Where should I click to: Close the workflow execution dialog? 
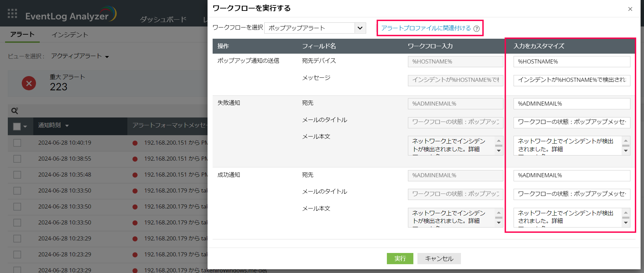(630, 9)
